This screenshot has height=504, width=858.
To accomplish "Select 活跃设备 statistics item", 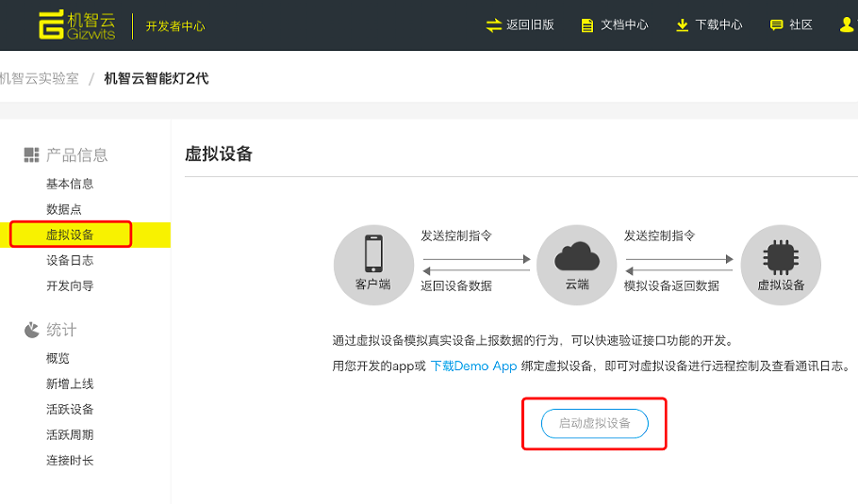I will point(70,409).
